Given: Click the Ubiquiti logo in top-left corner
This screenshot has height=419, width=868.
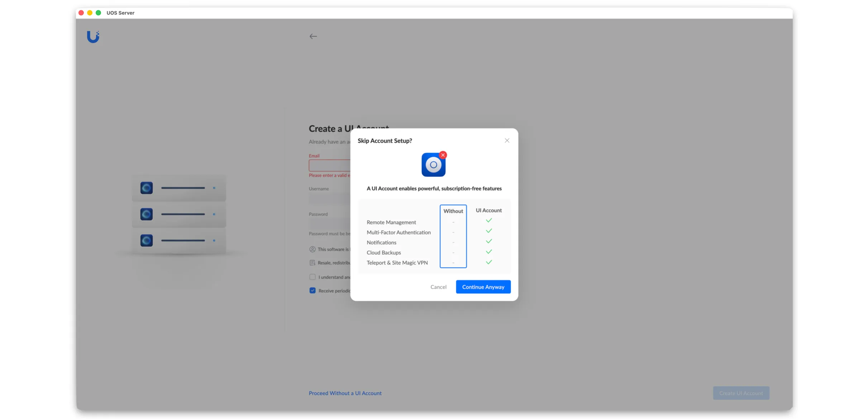Looking at the screenshot, I should [93, 37].
